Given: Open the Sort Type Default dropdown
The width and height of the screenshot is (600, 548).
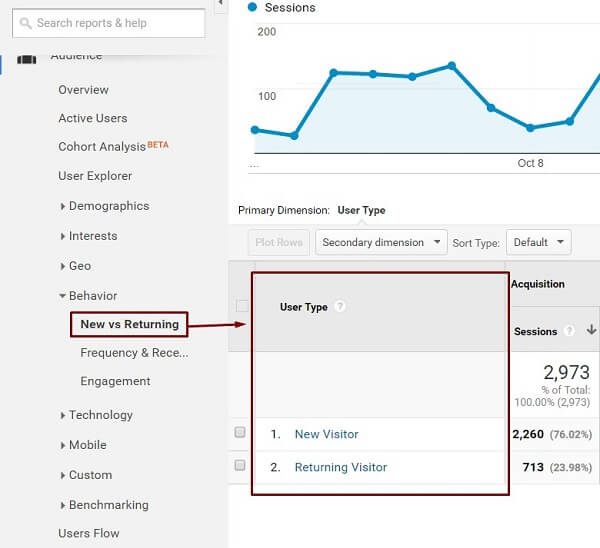Looking at the screenshot, I should [x=538, y=242].
